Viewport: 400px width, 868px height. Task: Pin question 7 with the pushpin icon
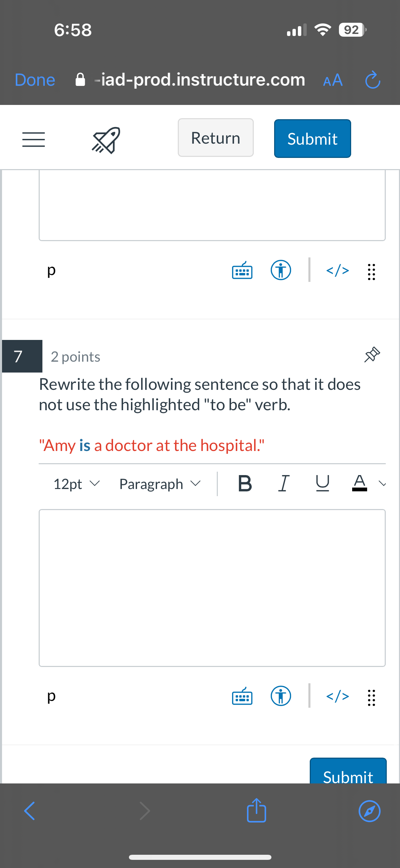pos(372,355)
